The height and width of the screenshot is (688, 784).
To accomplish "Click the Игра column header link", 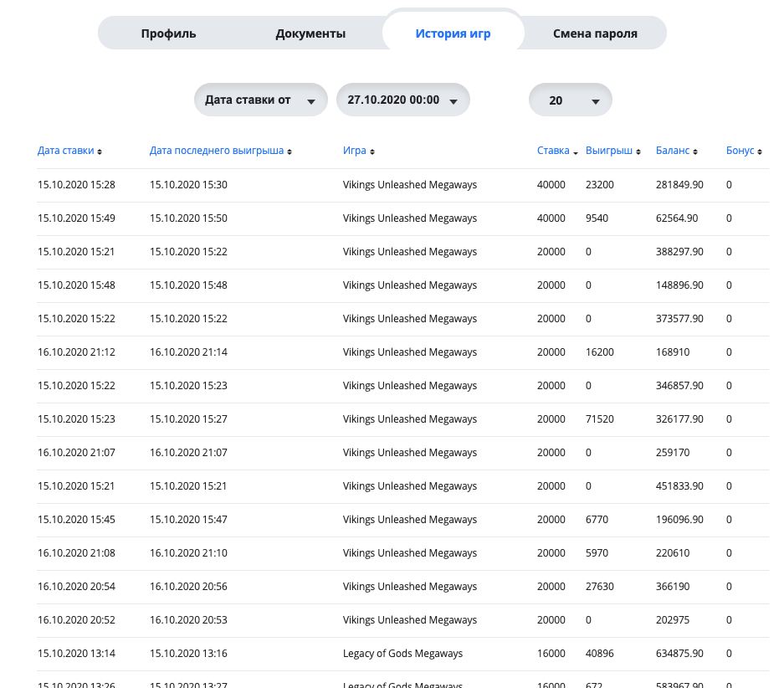I will coord(355,151).
